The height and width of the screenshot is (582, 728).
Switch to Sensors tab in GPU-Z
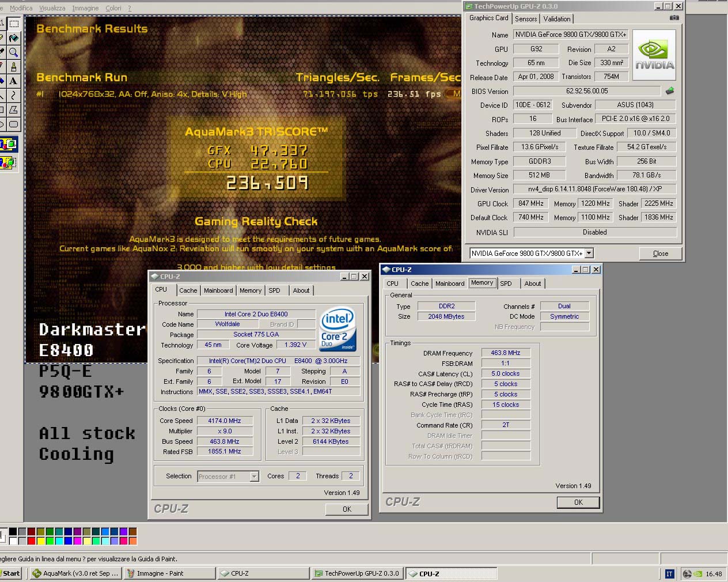click(526, 19)
